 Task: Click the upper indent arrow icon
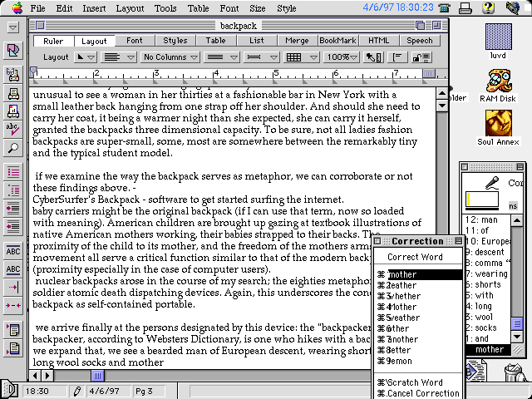pos(13,209)
